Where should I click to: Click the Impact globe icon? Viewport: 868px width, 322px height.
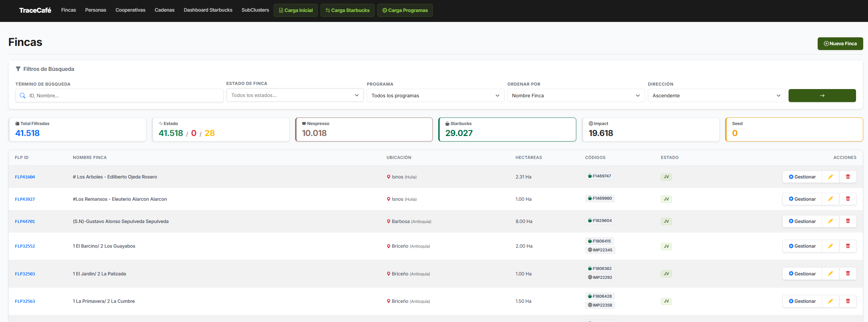tap(591, 123)
